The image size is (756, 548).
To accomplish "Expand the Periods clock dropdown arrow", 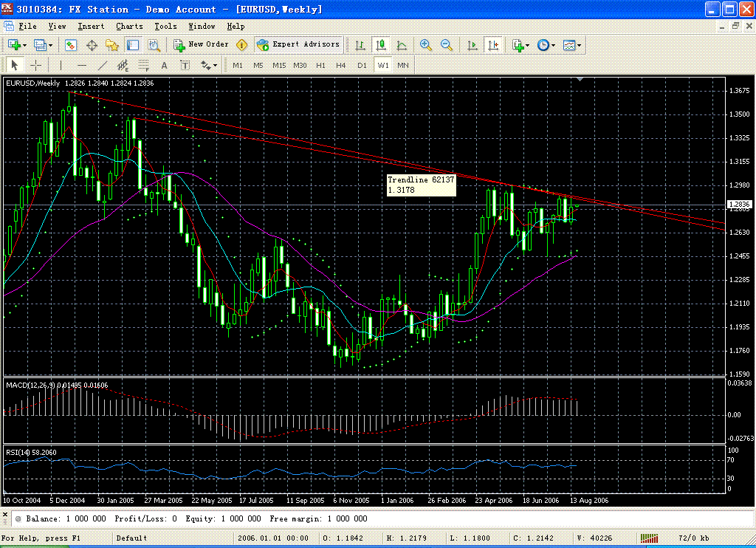I will 554,45.
